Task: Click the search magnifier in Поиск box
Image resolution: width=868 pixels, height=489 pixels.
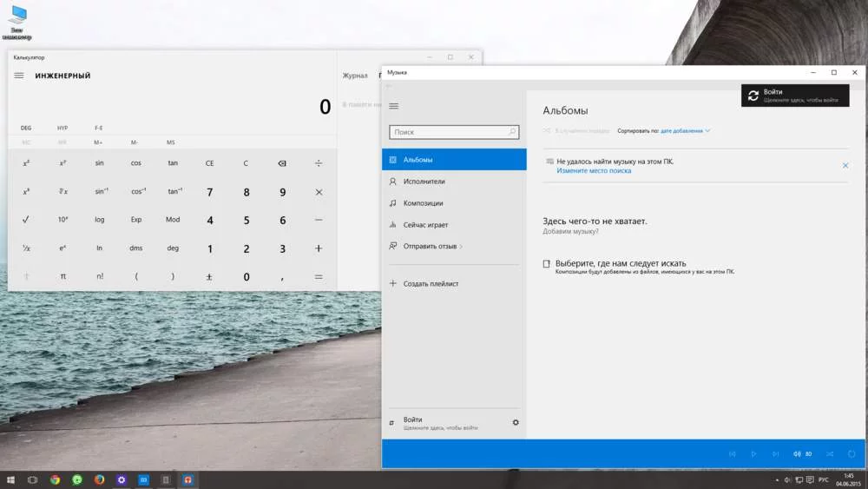Action: click(x=512, y=132)
